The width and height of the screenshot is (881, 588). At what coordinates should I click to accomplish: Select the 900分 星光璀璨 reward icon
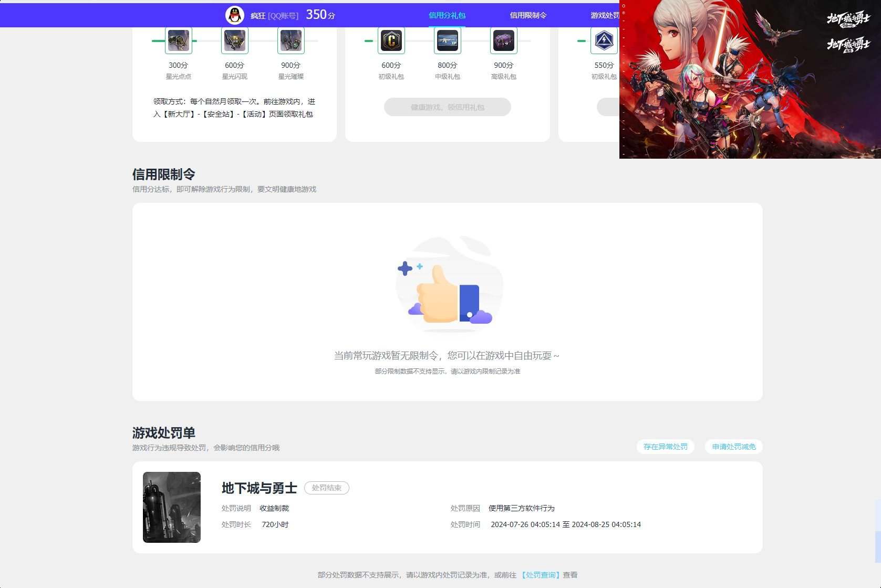click(x=291, y=40)
